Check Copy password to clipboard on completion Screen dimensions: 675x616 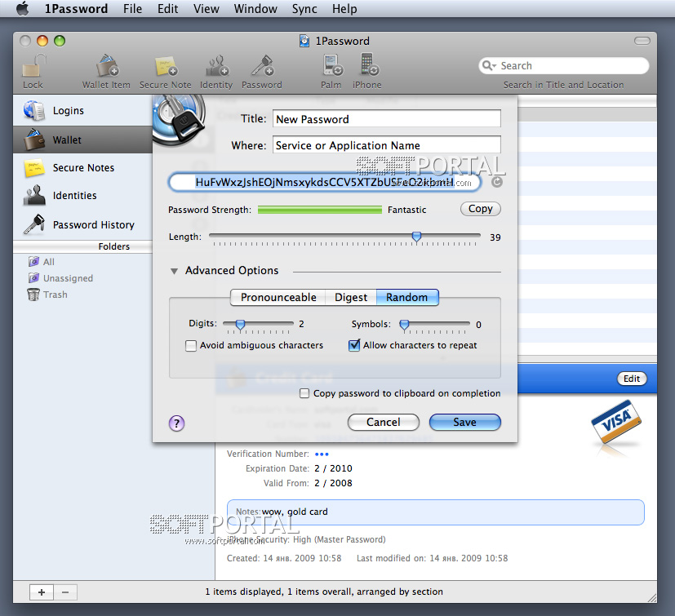coord(304,393)
